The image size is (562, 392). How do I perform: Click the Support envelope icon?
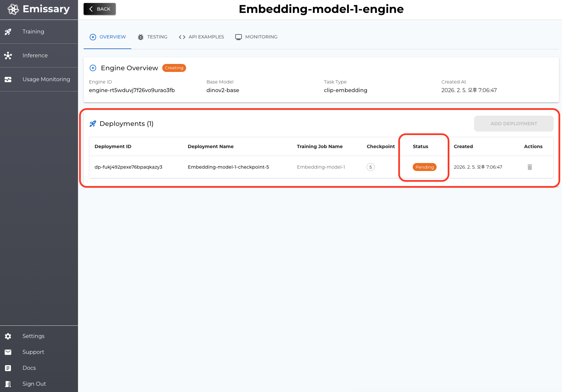pos(8,352)
